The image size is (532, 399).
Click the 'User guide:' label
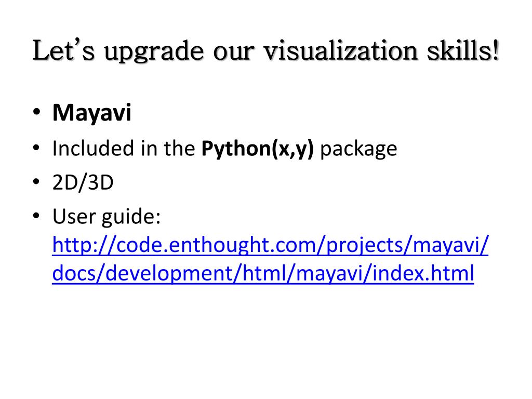tap(106, 217)
